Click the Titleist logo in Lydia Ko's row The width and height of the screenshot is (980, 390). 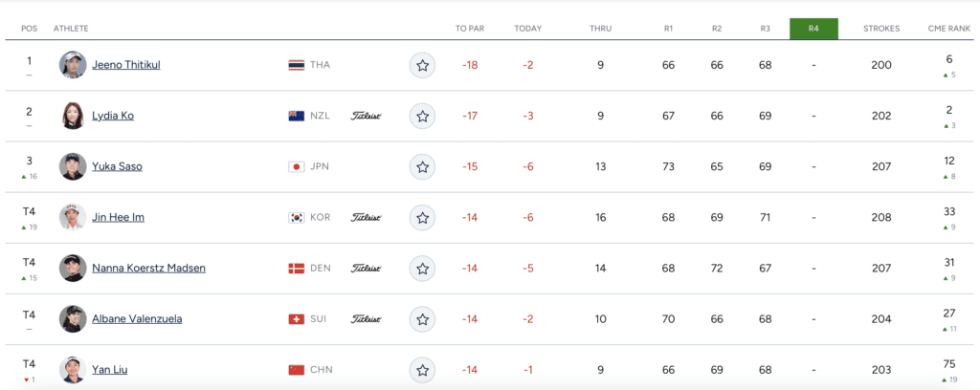366,116
